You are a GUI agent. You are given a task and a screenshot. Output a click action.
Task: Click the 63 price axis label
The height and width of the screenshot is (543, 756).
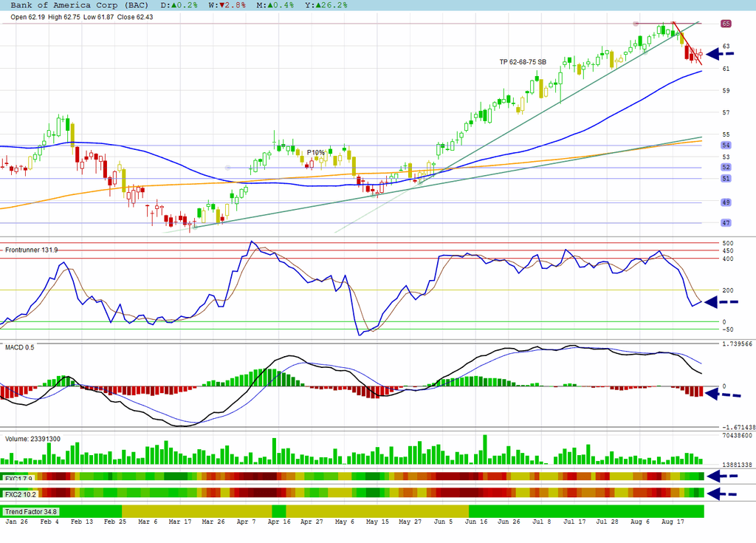point(726,47)
